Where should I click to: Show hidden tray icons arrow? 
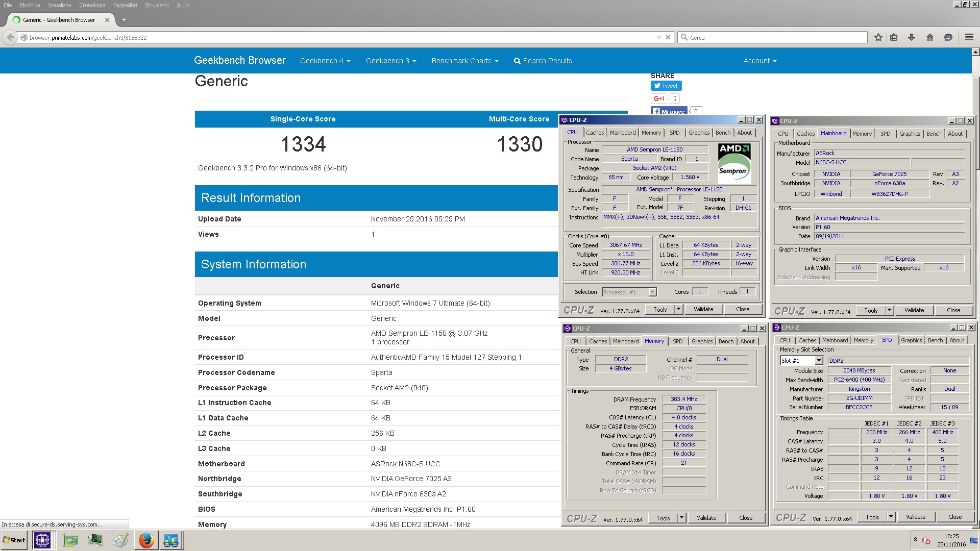(x=915, y=540)
